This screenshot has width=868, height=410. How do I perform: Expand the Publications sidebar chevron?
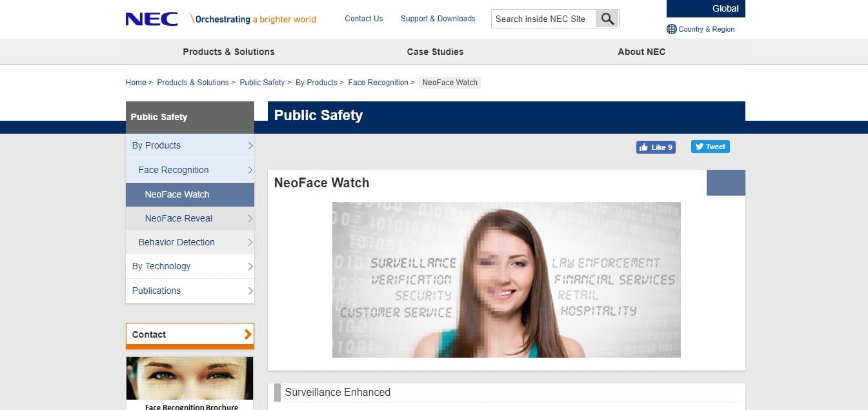(x=250, y=291)
